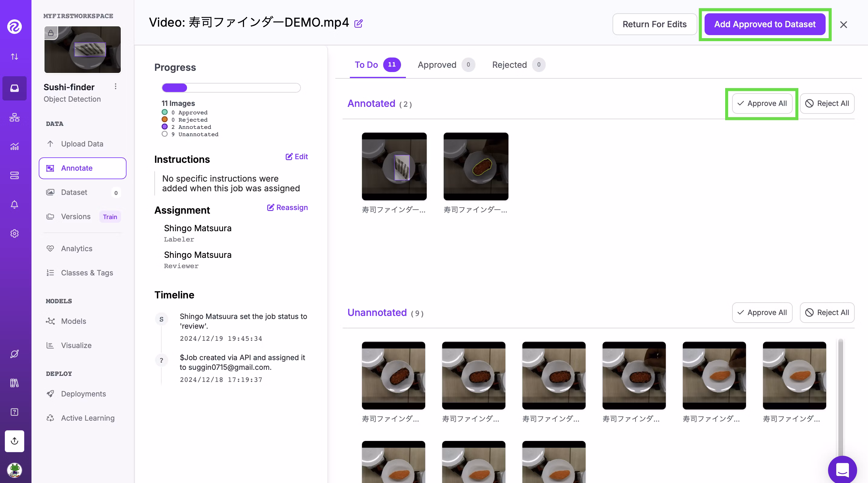The width and height of the screenshot is (868, 483).
Task: Click the planet Universe icon in left rail
Action: tap(15, 354)
